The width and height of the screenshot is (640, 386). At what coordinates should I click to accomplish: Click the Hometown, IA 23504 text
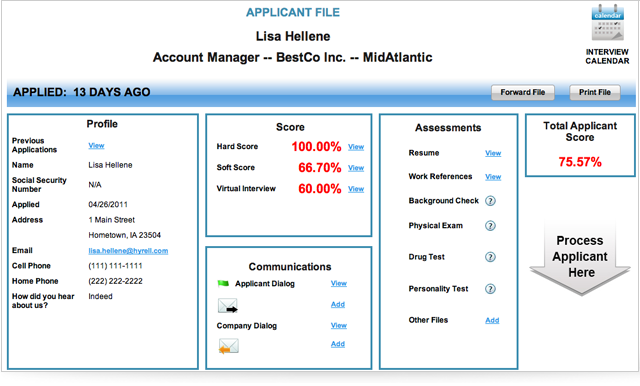pos(124,235)
